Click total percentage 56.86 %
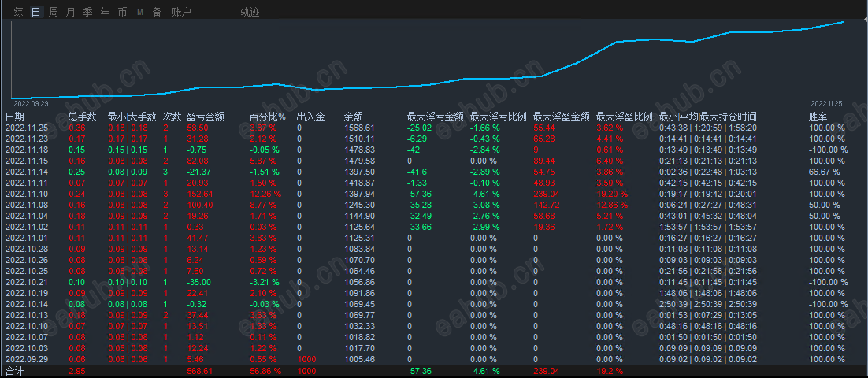 (x=265, y=371)
